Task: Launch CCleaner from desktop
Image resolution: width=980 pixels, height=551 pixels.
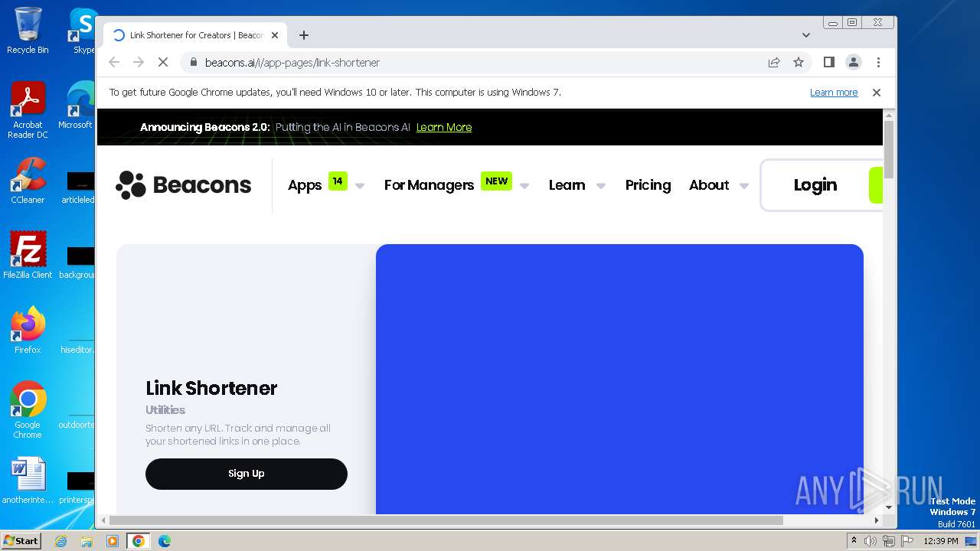Action: 28,181
